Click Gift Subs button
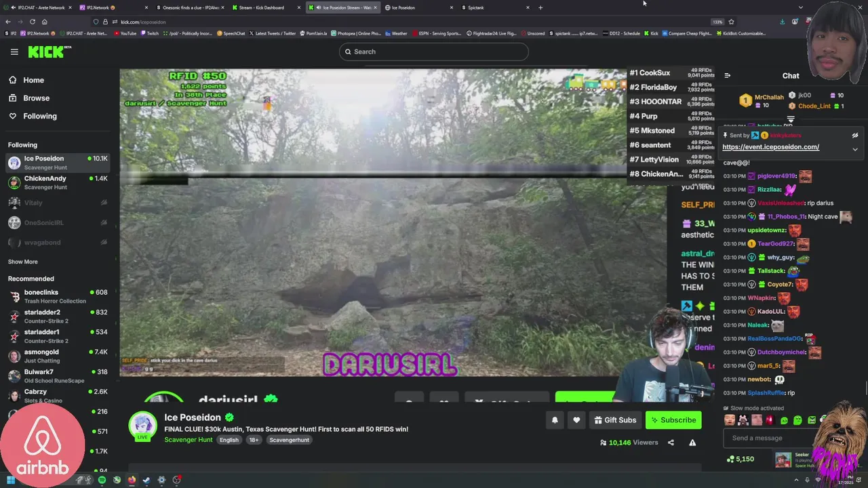The height and width of the screenshot is (488, 868). [615, 420]
